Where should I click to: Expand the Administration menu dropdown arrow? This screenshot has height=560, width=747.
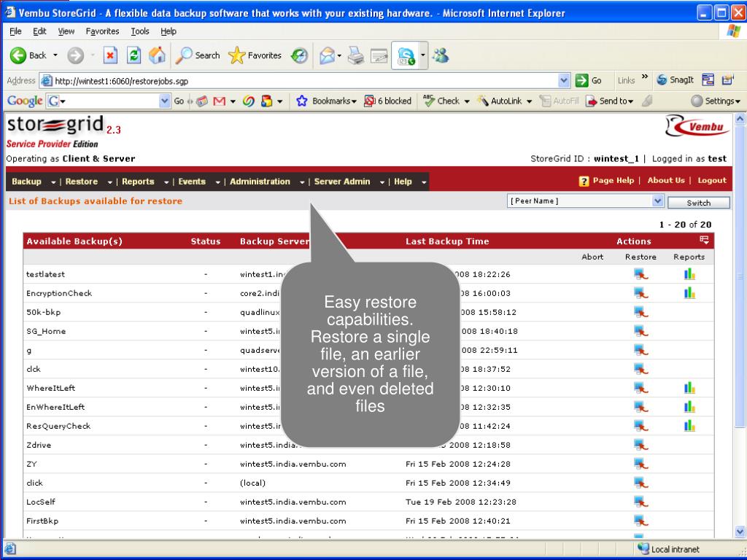point(301,182)
